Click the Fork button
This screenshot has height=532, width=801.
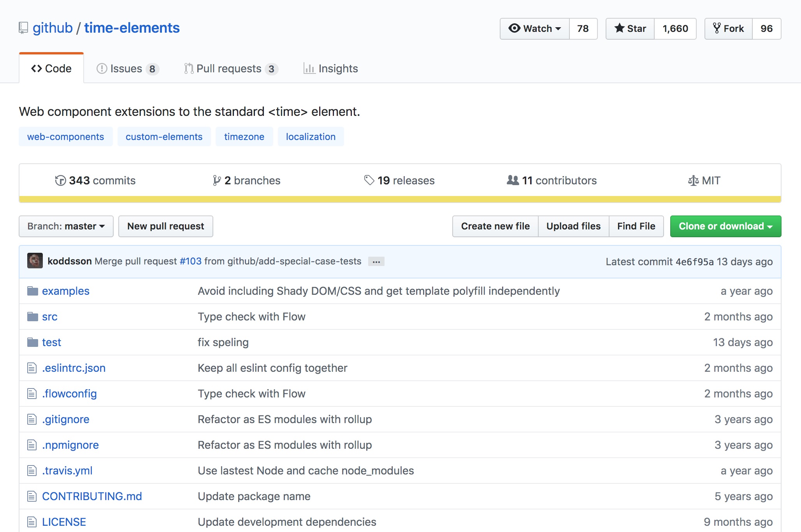tap(729, 28)
